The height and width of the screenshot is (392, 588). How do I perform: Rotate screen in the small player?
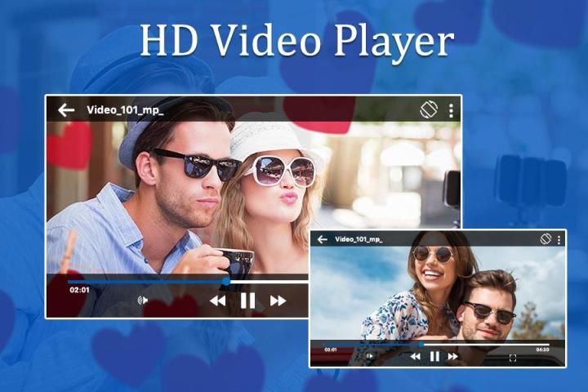(x=546, y=239)
